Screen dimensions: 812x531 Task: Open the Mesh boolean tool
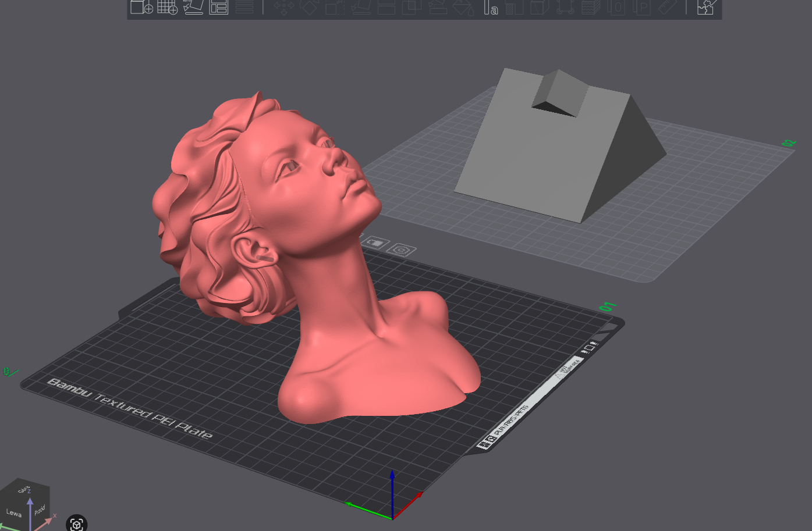click(x=412, y=7)
